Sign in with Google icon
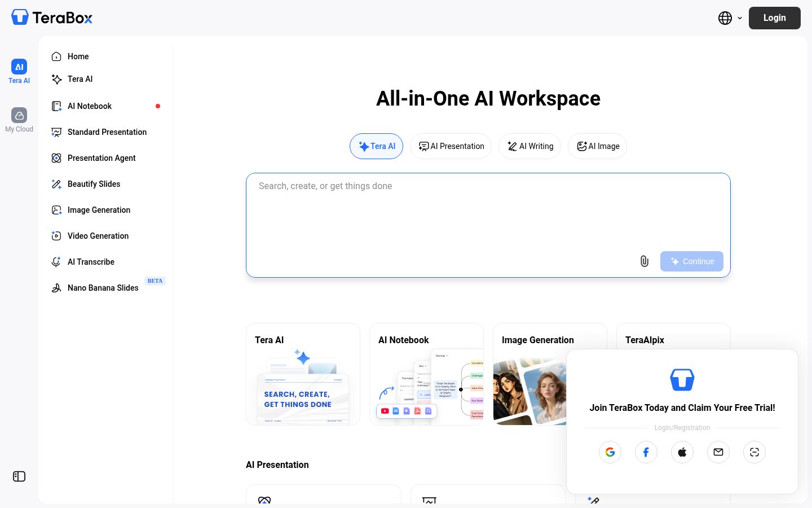This screenshot has width=812, height=508. pyautogui.click(x=610, y=452)
